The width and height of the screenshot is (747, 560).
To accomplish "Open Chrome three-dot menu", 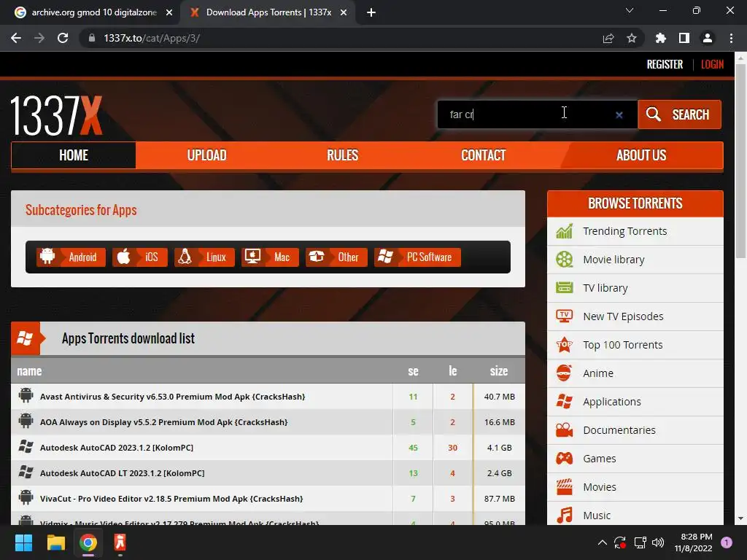I will click(x=731, y=38).
